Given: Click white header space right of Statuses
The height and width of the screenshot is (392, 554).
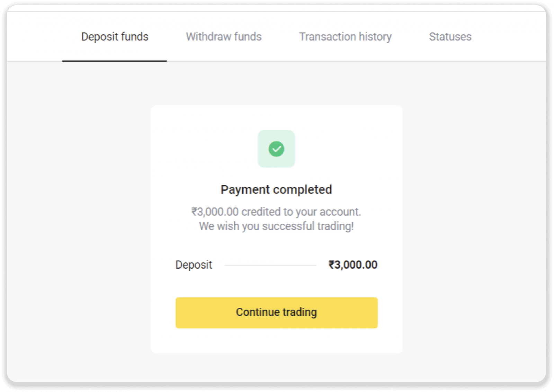Looking at the screenshot, I should coord(509,37).
